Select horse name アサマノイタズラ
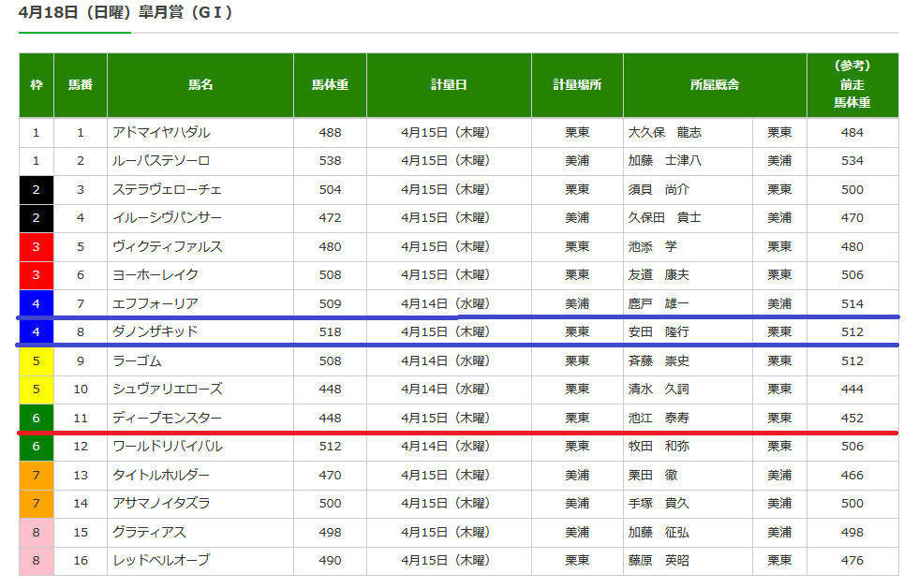918x588 pixels. click(161, 503)
